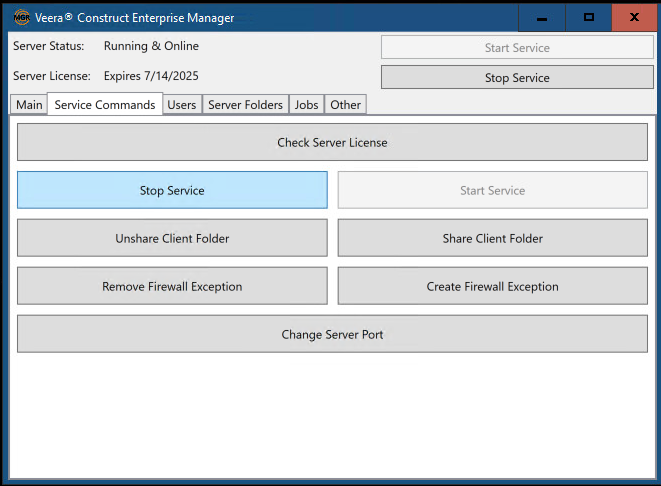The height and width of the screenshot is (486, 661).
Task: Click the Change Server Port button
Action: point(332,334)
